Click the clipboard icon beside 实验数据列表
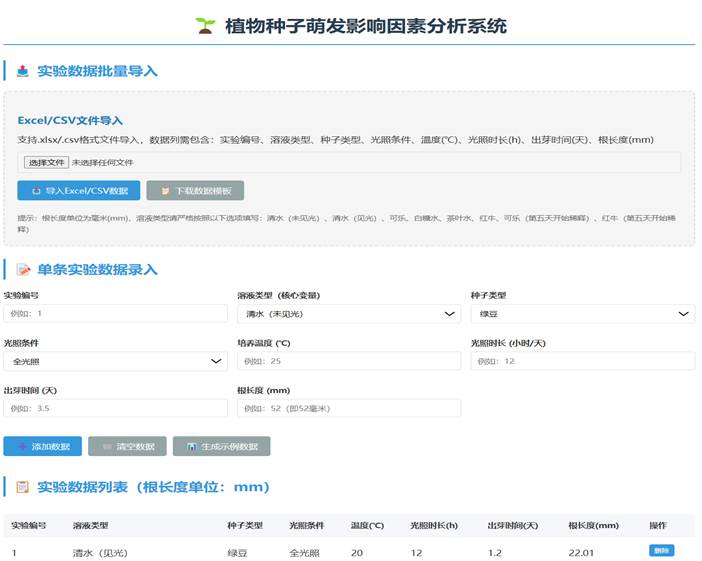Screen dimensions: 702x561 [x=23, y=487]
